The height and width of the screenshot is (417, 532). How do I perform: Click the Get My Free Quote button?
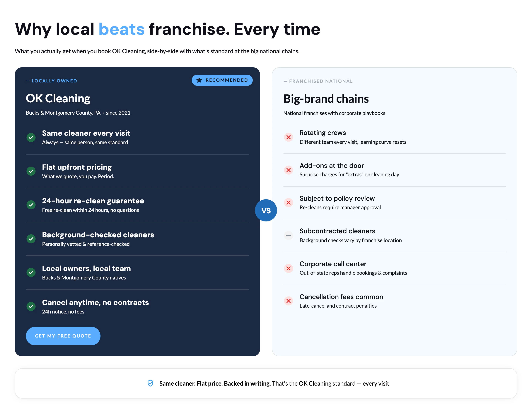[63, 336]
